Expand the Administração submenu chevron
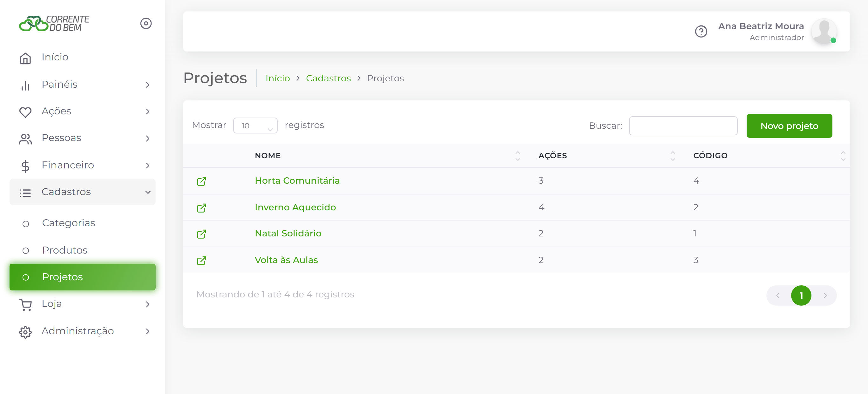The image size is (868, 394). tap(148, 331)
